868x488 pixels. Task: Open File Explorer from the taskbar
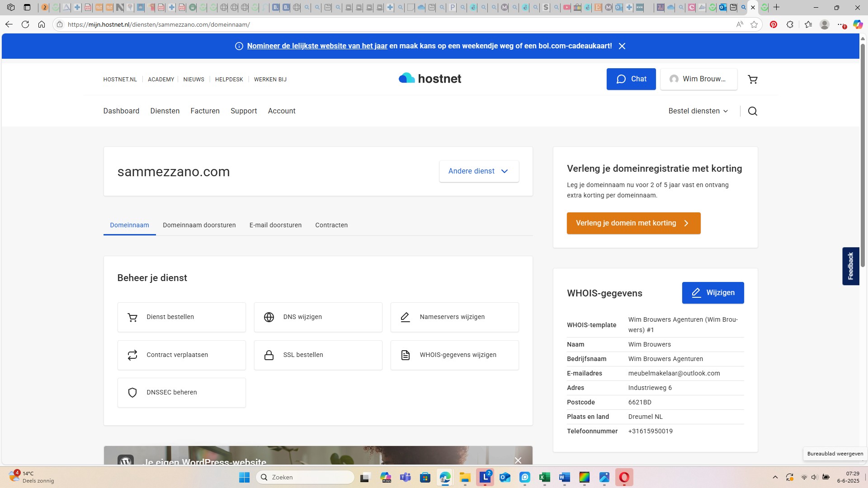point(465,477)
